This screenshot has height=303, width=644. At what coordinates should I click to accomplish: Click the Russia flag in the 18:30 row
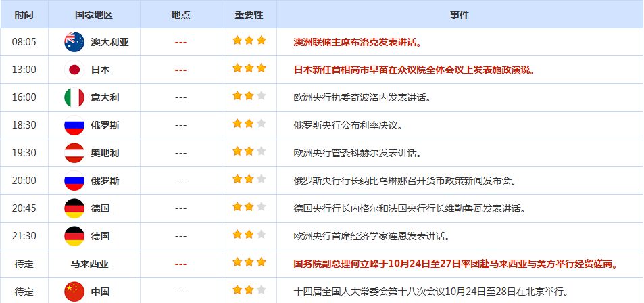click(x=74, y=125)
